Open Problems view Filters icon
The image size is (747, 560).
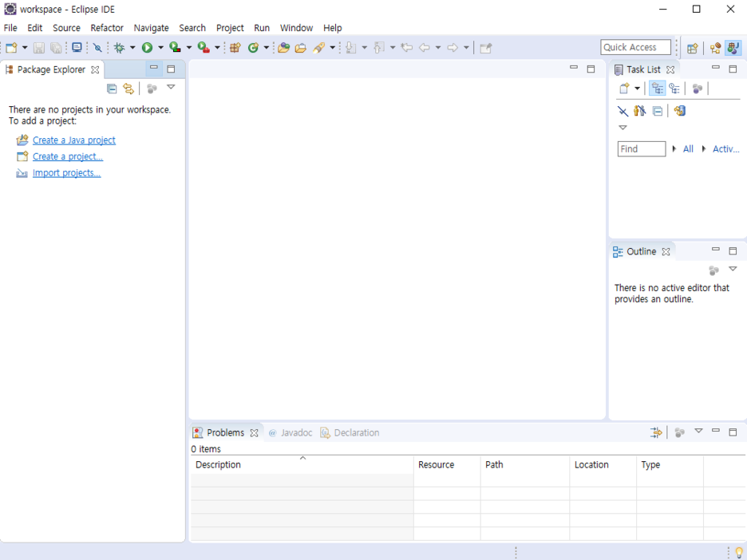[x=657, y=432]
